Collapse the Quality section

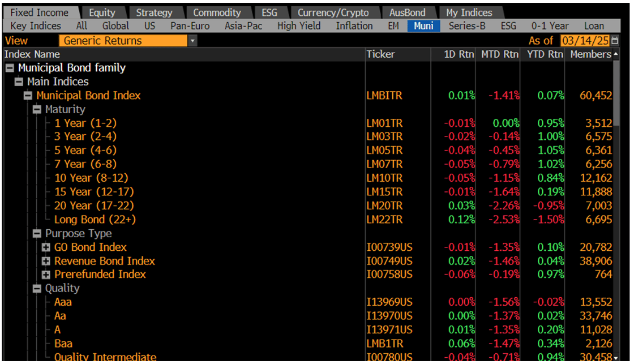click(x=37, y=288)
